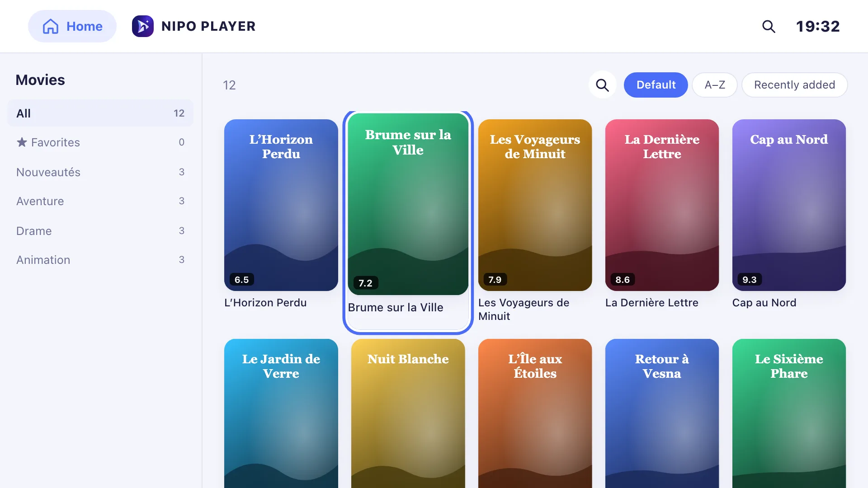
Task: Open Drame category
Action: [x=100, y=231]
